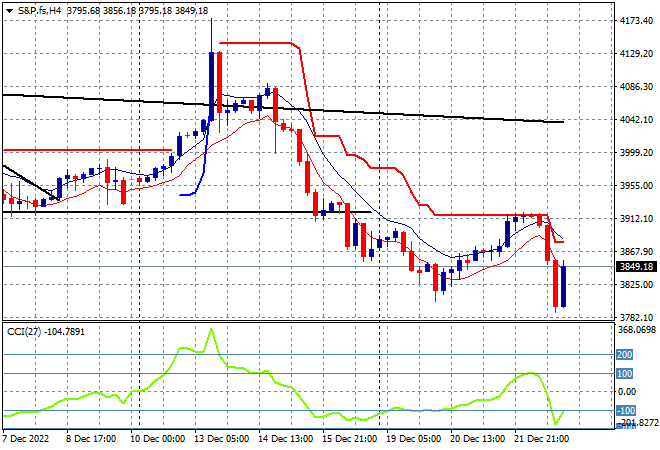Select the last blue candle at chart's right edge
The height and width of the screenshot is (450, 660).
[564, 286]
